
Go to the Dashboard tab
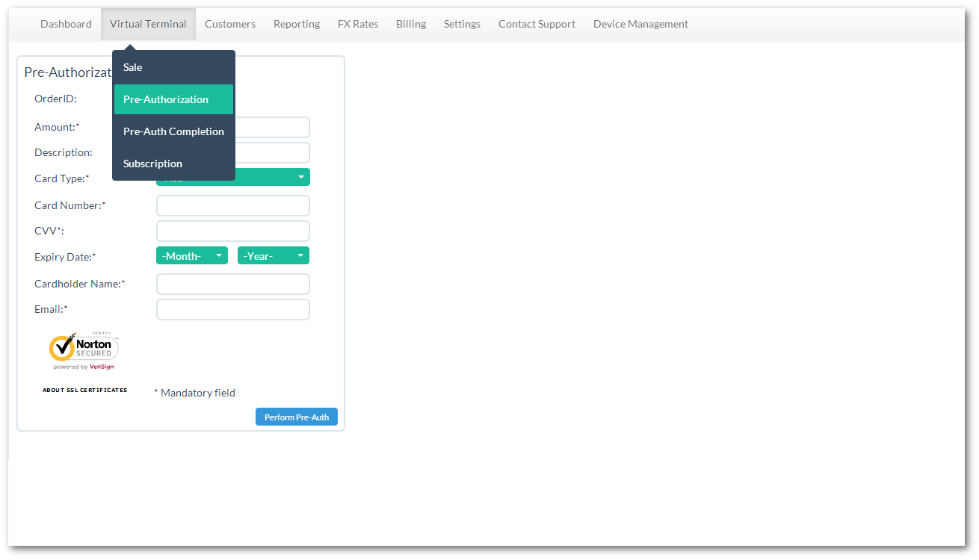coord(66,24)
